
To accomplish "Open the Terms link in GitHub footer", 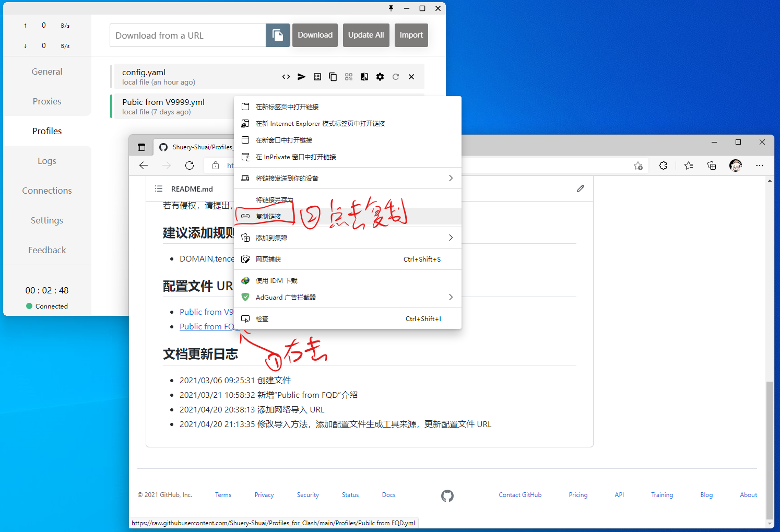I will tap(223, 495).
